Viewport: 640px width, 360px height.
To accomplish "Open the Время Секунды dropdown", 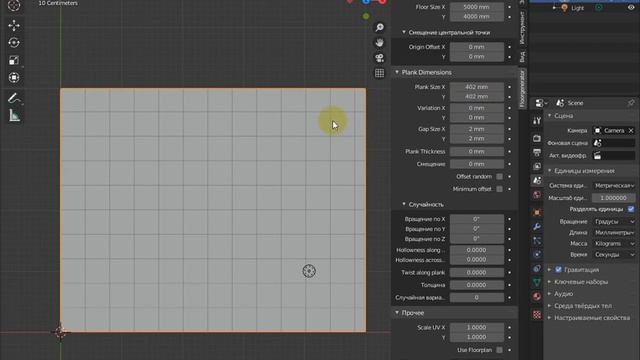I will (613, 254).
